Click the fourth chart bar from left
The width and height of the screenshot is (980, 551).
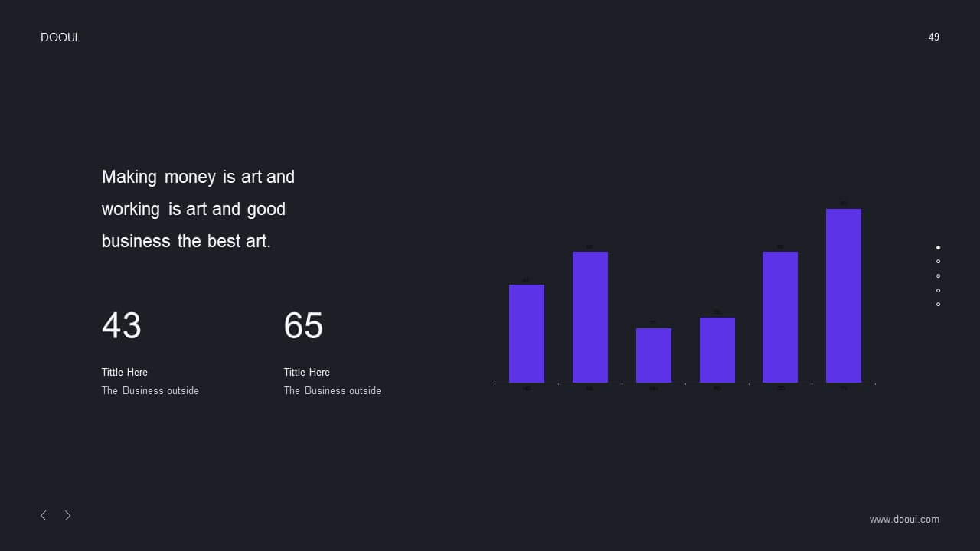717,350
